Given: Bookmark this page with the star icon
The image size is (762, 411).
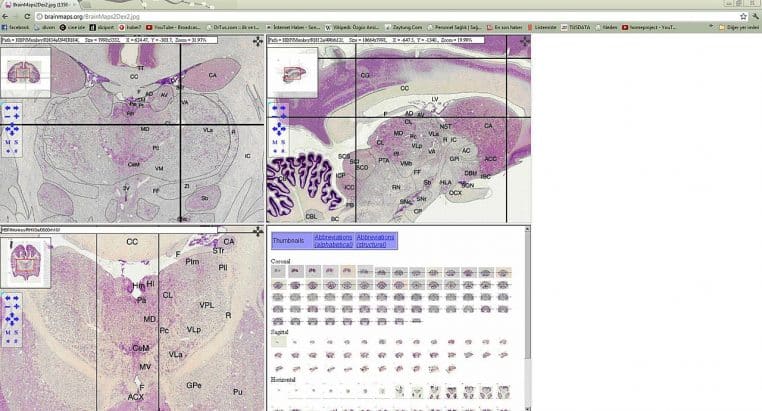Looking at the screenshot, I should [743, 17].
